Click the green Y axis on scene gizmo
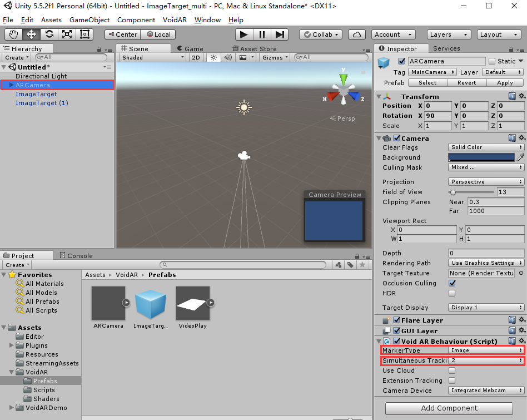The image size is (527, 420). (343, 78)
